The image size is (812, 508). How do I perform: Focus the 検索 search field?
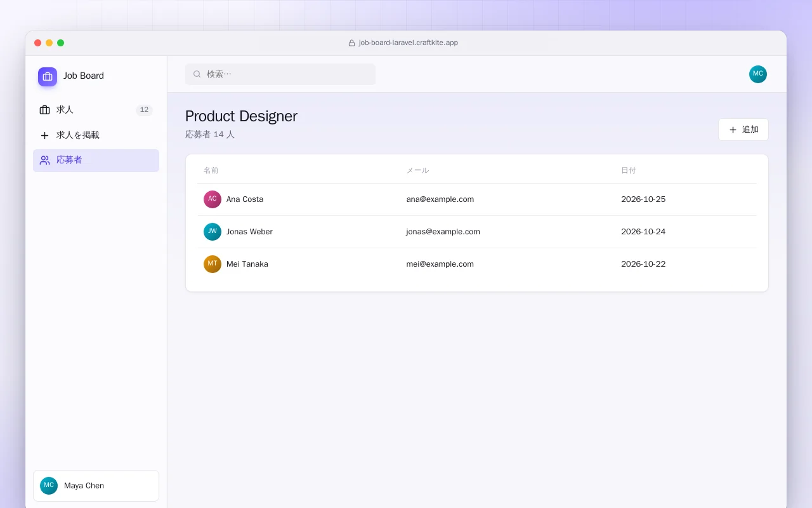tap(280, 74)
